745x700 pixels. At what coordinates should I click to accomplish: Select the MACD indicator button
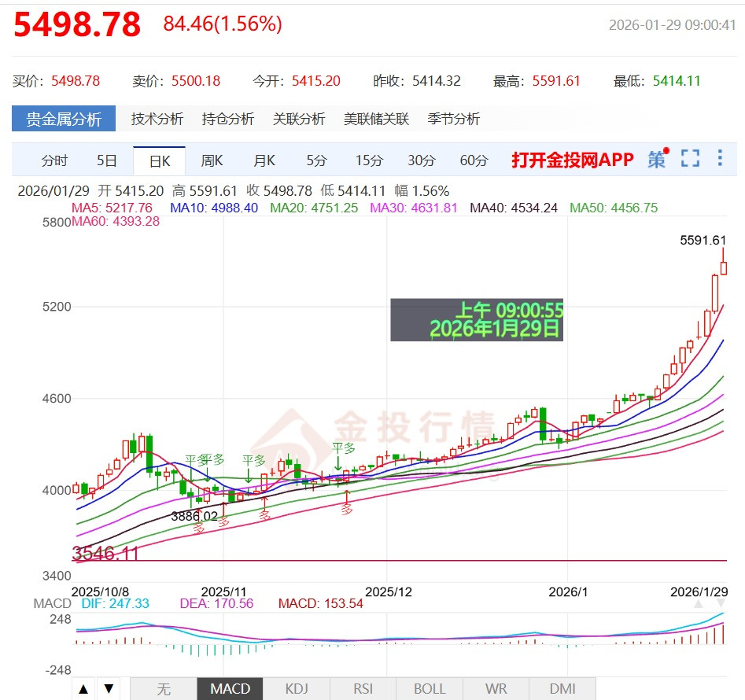pos(229,687)
